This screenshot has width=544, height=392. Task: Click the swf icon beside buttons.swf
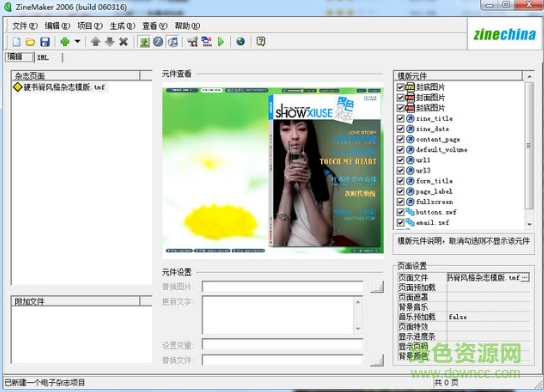(410, 212)
